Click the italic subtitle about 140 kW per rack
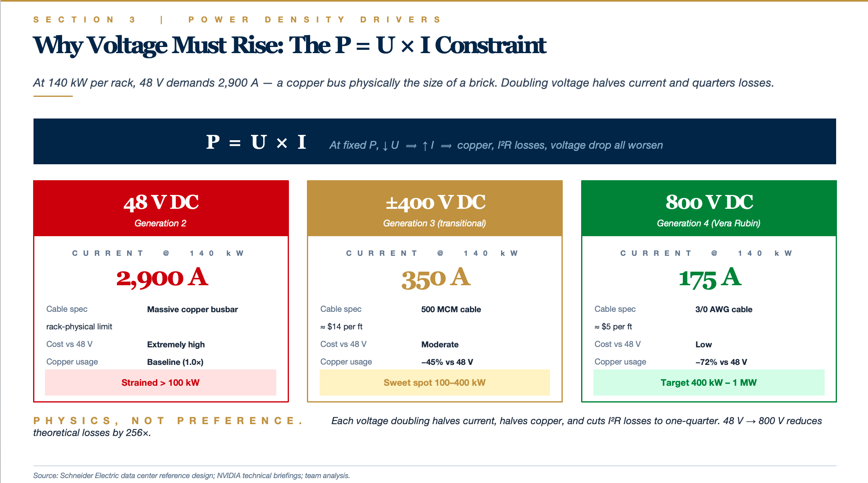The width and height of the screenshot is (868, 483). (403, 83)
